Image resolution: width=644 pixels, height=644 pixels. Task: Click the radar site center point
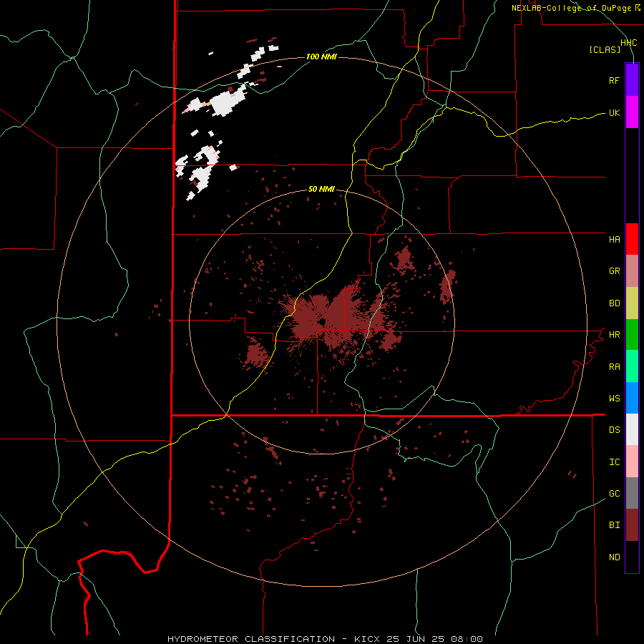click(322, 321)
